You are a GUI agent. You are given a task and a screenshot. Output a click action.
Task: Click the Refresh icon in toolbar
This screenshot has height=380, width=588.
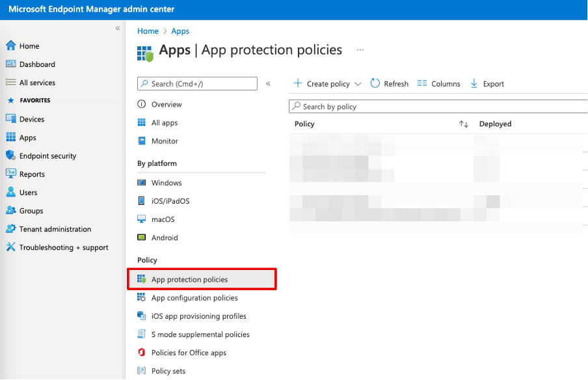pyautogui.click(x=375, y=83)
